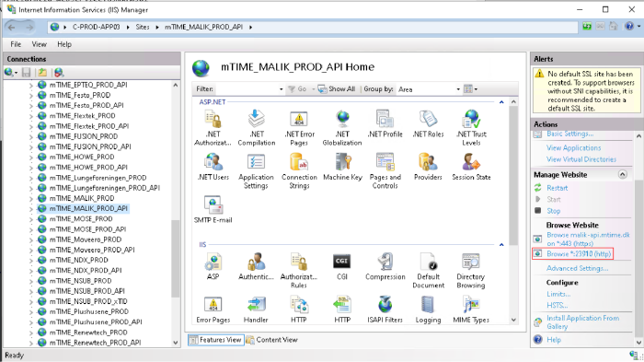Open .NET Users feature
Image resolution: width=644 pixels, height=362 pixels.
click(x=213, y=167)
